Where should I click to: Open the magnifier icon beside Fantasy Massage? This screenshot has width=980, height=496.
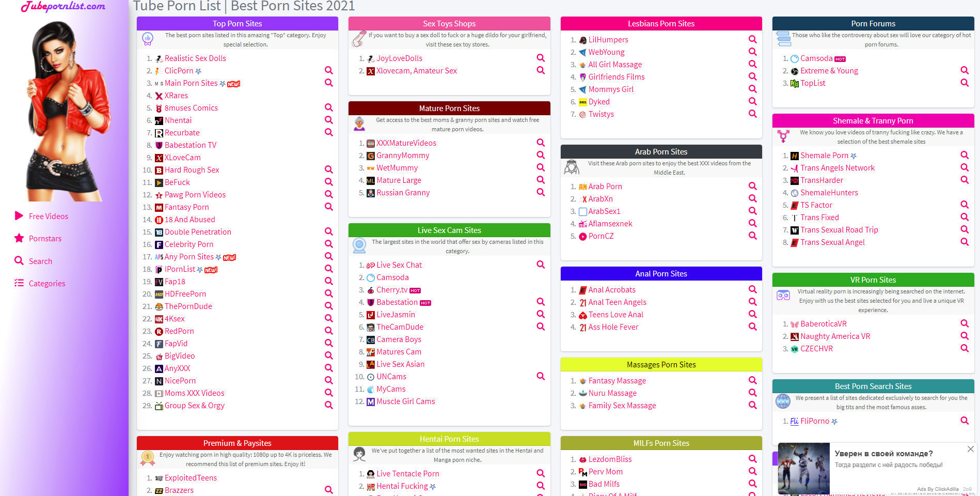click(752, 380)
